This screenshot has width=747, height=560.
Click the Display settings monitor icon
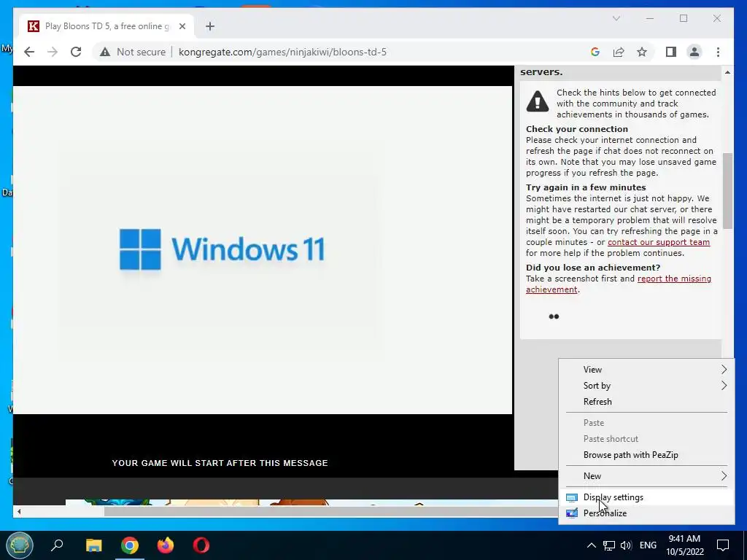click(x=572, y=497)
